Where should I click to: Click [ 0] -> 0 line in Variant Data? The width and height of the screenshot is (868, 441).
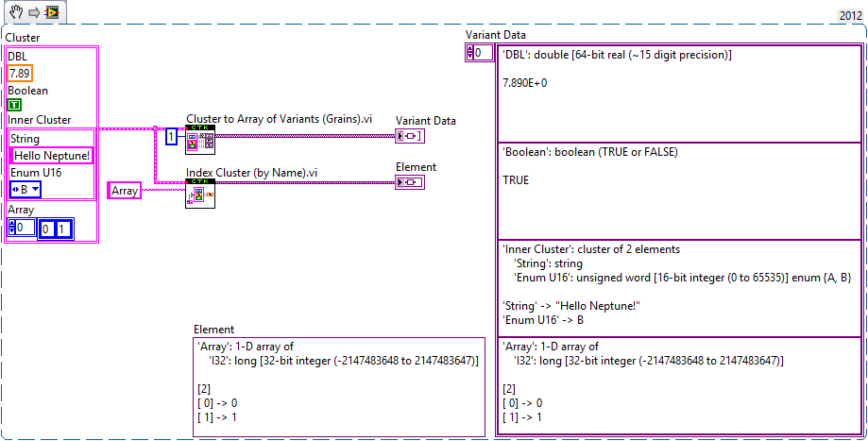click(x=522, y=403)
